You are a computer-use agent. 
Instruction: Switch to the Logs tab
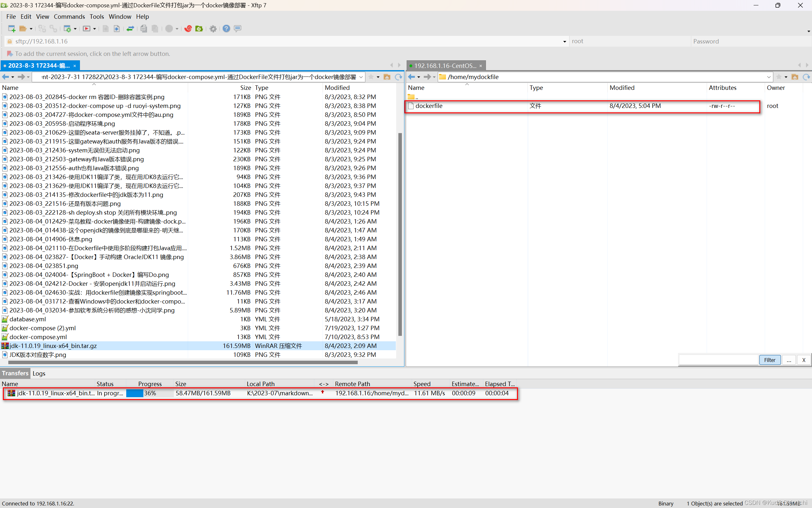click(x=39, y=373)
